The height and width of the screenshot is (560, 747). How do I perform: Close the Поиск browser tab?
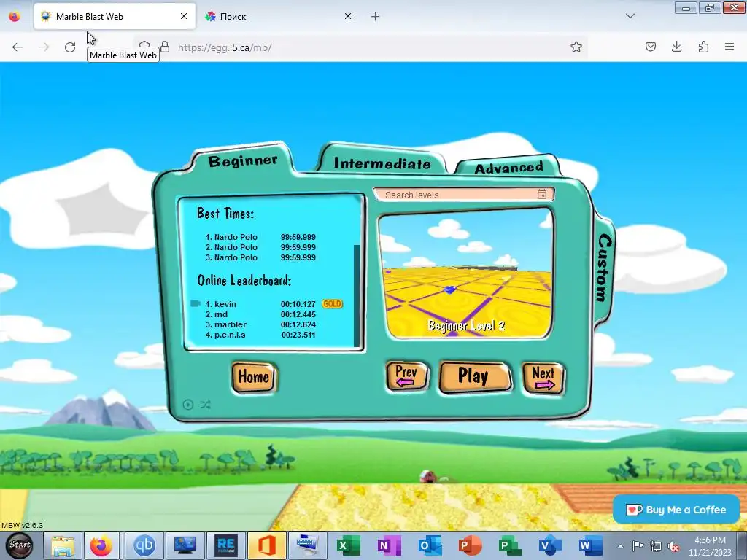point(348,16)
